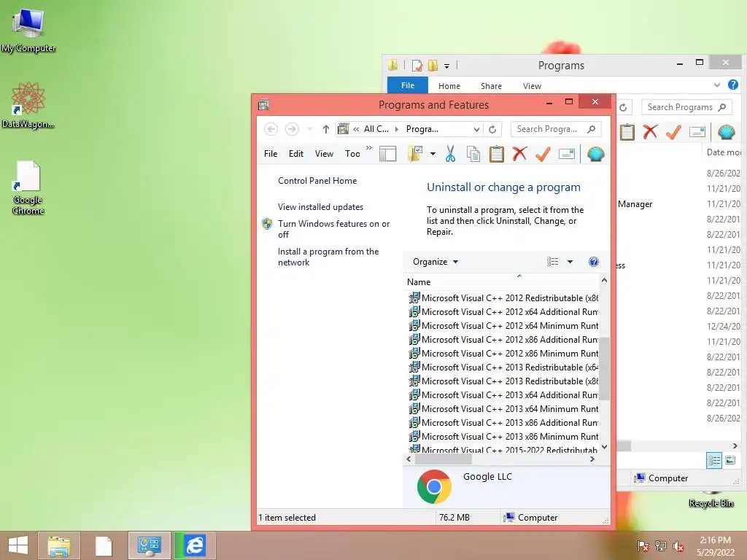Click the horizontal scrollbar thumb of program list
The width and height of the screenshot is (747, 560).
click(443, 459)
